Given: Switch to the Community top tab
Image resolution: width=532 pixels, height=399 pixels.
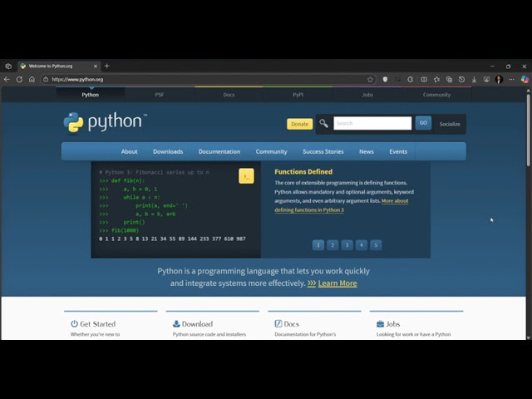Looking at the screenshot, I should (x=436, y=95).
